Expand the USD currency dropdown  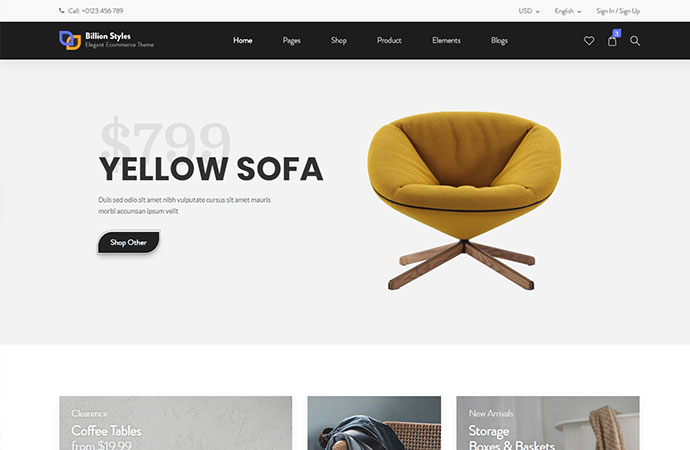529,11
